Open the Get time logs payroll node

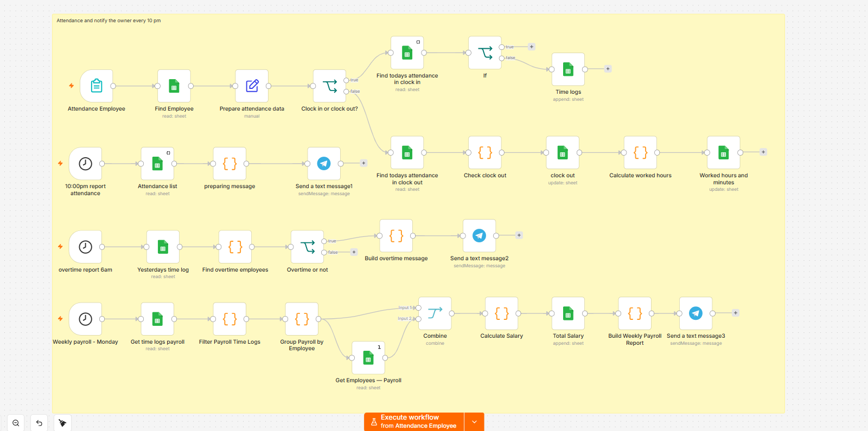pyautogui.click(x=157, y=319)
